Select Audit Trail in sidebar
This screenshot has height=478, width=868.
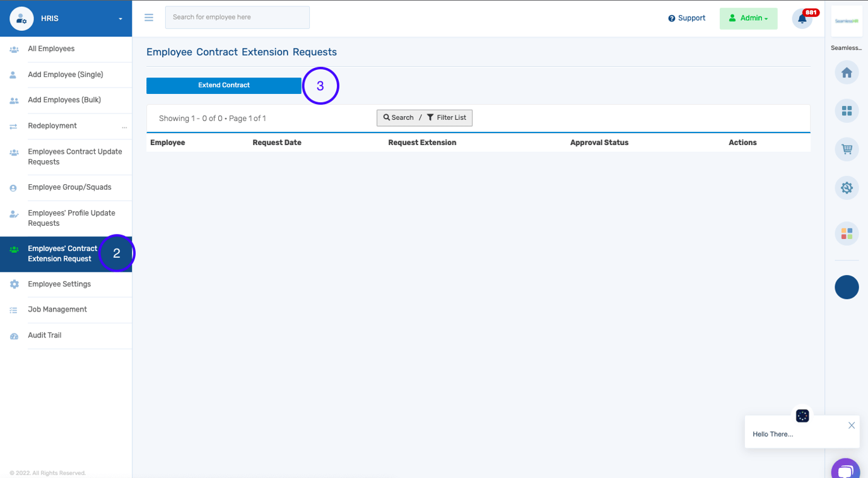(45, 335)
